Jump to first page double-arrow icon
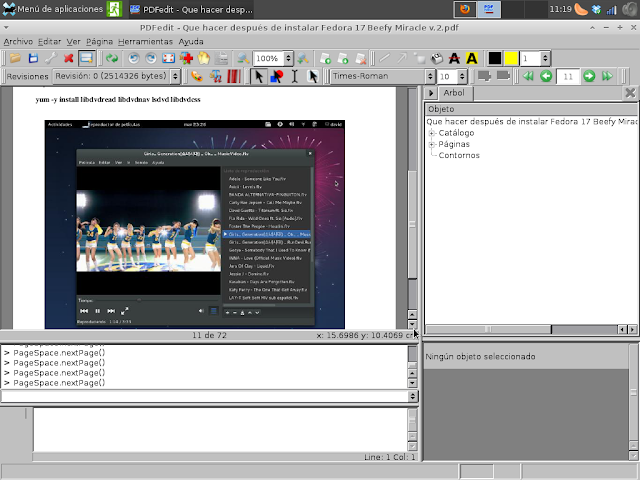Screen dimensions: 640x480 (528, 76)
